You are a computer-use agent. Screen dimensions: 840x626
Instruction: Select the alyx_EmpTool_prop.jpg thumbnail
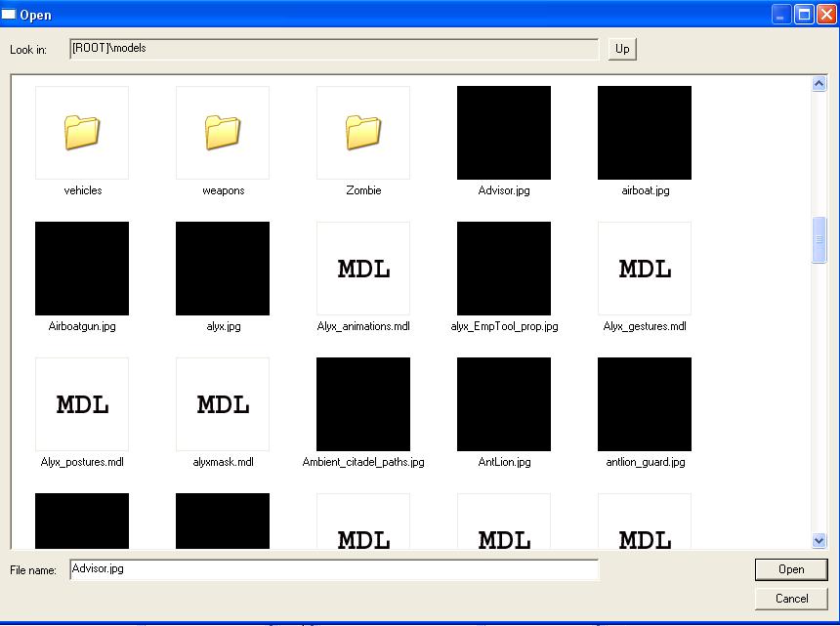(x=504, y=269)
